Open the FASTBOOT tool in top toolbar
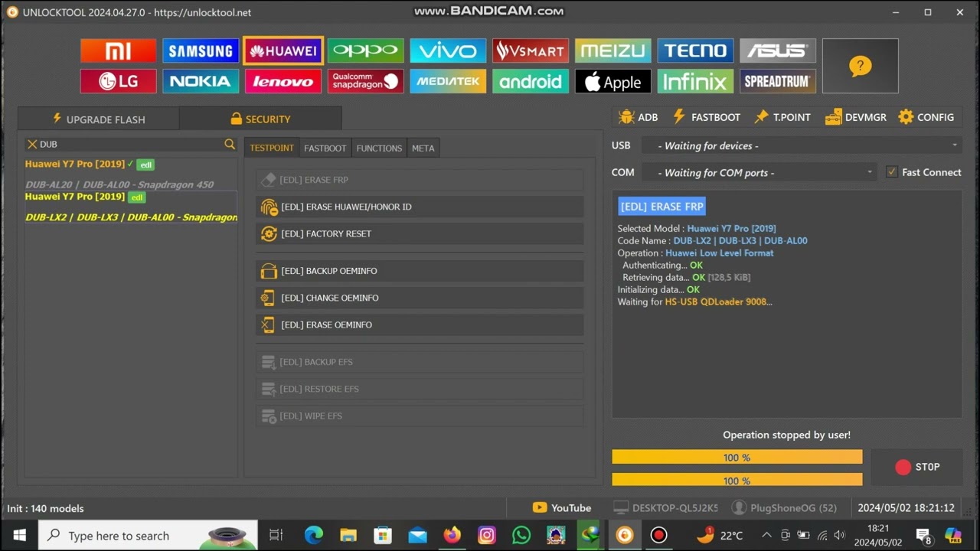The height and width of the screenshot is (551, 980). pyautogui.click(x=706, y=117)
